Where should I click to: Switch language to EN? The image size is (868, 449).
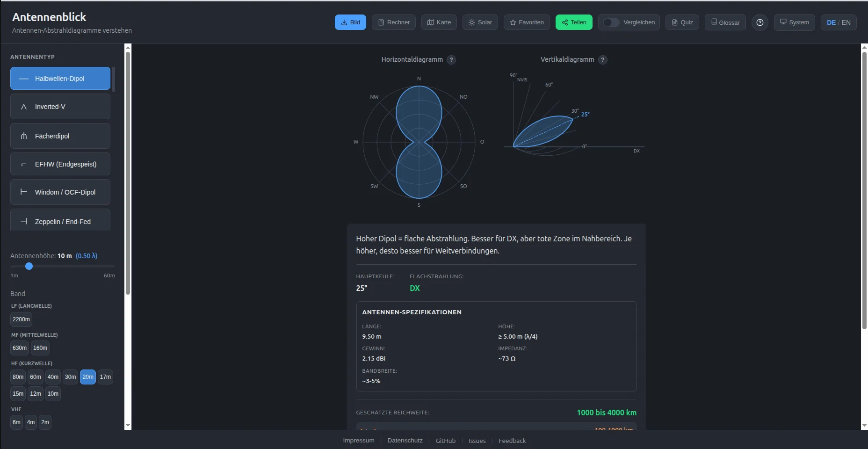tap(846, 22)
